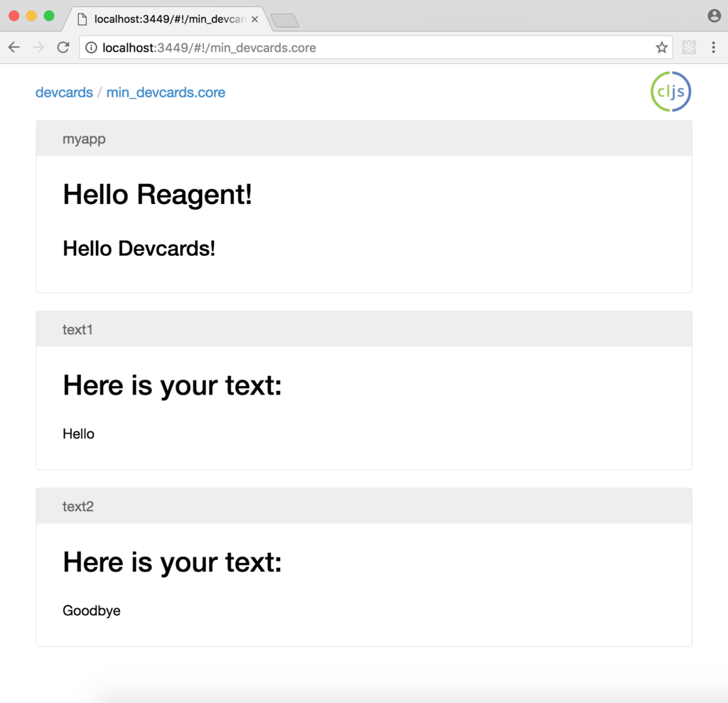The height and width of the screenshot is (703, 728).
Task: Click the devcards breadcrumb link
Action: point(63,92)
